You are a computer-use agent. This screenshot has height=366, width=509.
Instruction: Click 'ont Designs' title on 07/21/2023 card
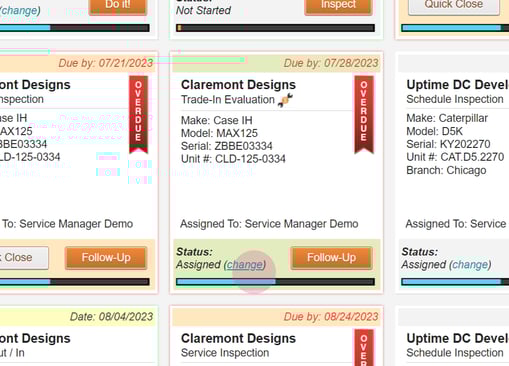35,85
